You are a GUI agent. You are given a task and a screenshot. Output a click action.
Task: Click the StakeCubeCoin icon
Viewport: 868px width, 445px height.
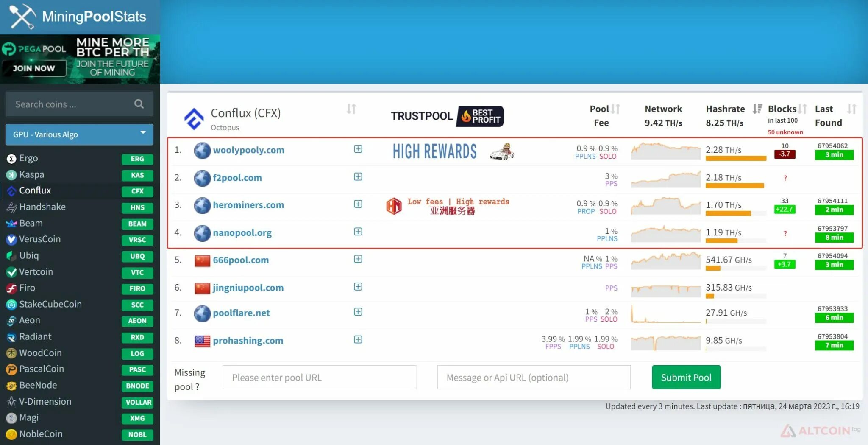pos(11,305)
